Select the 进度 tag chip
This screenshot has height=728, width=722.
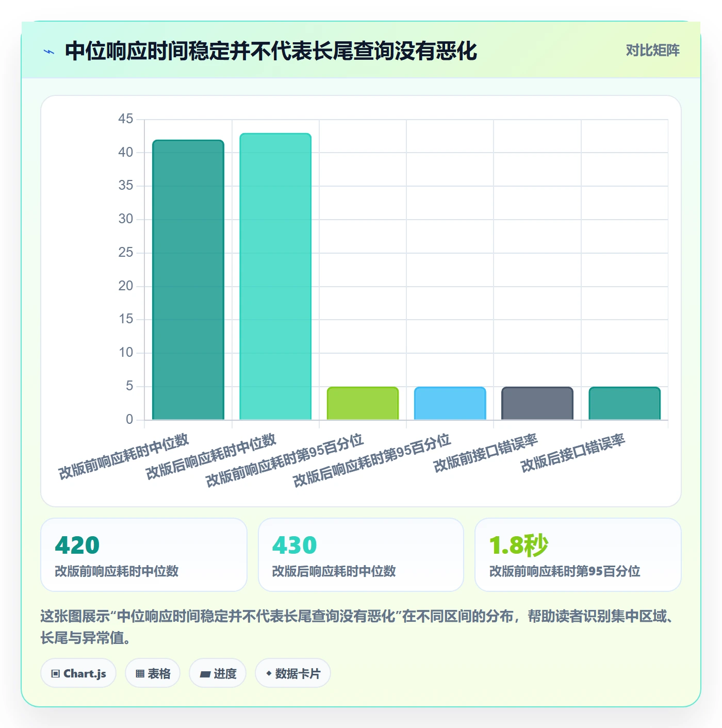[x=218, y=673]
